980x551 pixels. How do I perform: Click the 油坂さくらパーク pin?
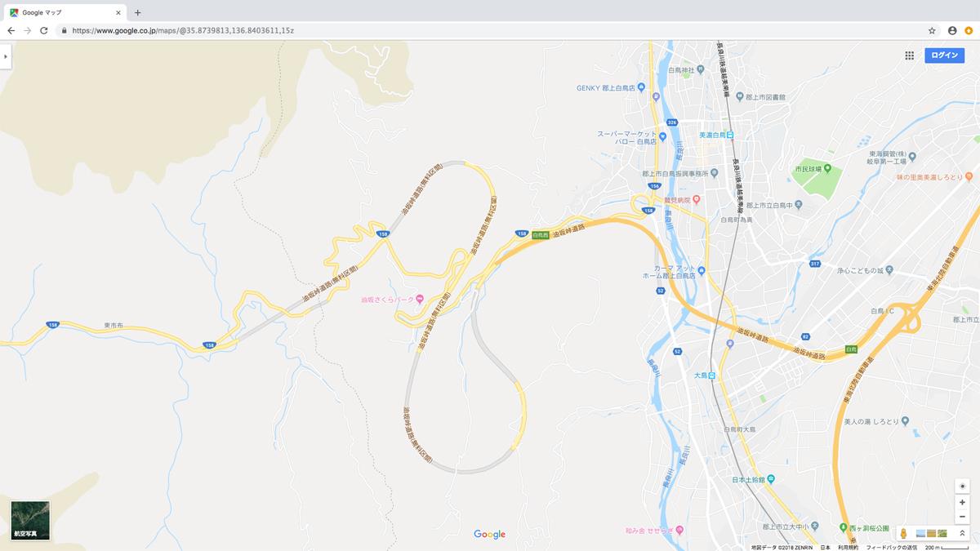tap(420, 300)
